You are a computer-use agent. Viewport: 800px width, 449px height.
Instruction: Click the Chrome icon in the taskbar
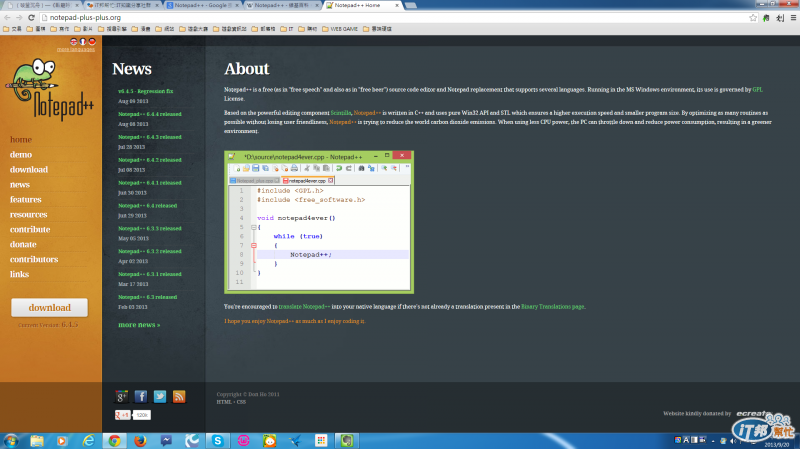click(114, 440)
